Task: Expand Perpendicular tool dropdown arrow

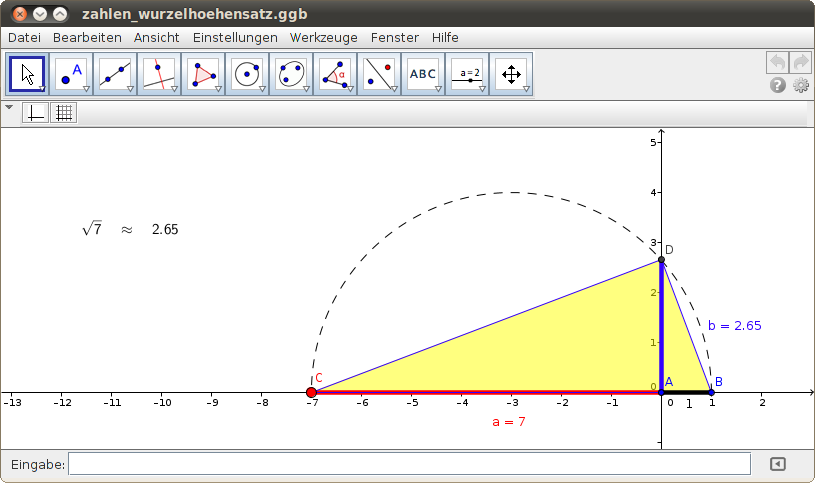Action: (x=174, y=89)
